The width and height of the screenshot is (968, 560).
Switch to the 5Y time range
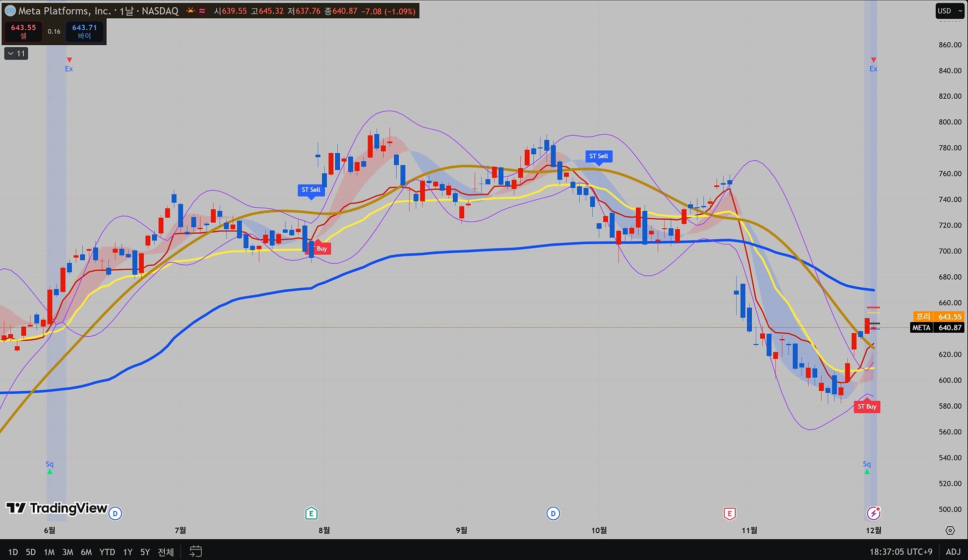[145, 552]
